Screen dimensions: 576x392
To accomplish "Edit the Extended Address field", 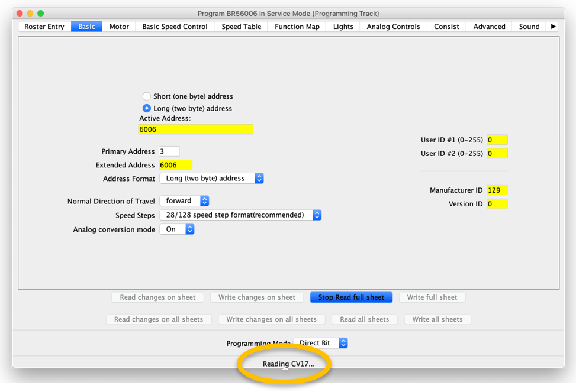I will click(176, 165).
